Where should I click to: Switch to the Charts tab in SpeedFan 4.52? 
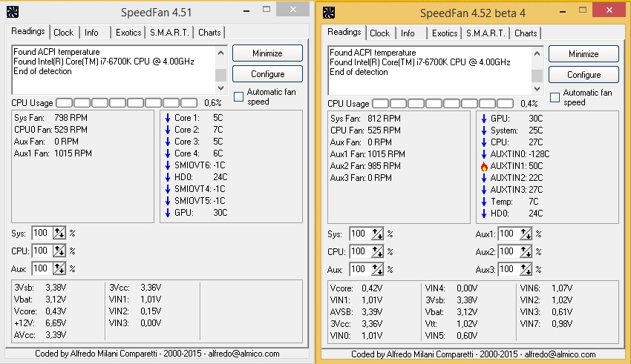pos(526,33)
